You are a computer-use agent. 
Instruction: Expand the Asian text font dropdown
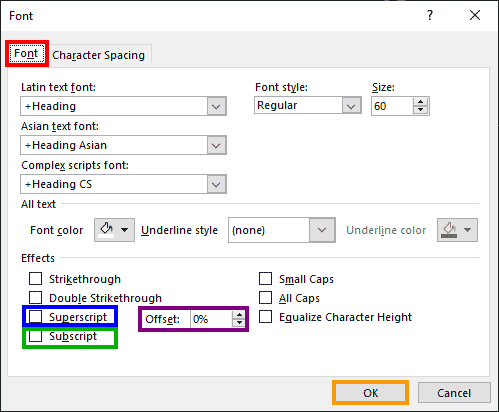click(216, 145)
